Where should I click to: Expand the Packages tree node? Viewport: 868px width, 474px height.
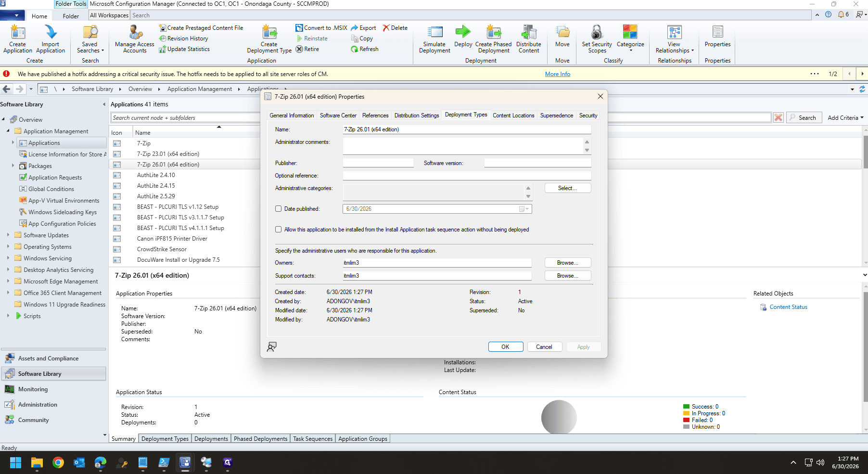(13, 166)
